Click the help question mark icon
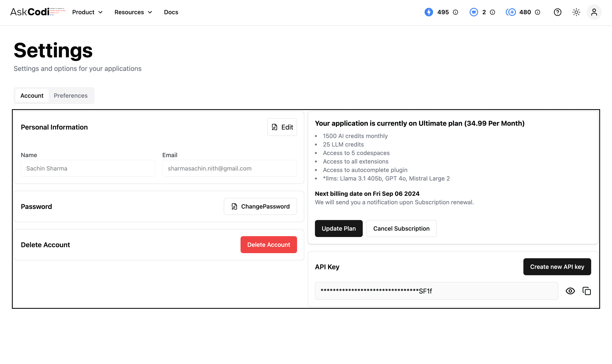 (558, 12)
